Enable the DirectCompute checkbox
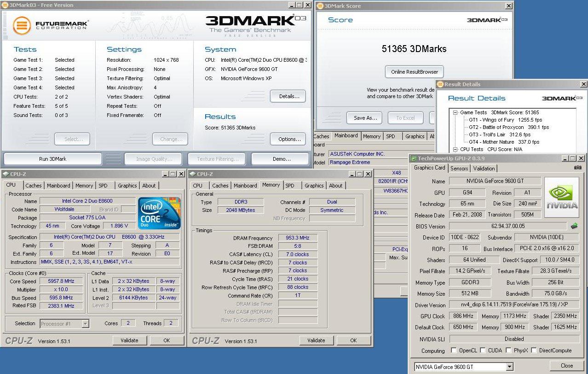 (x=534, y=351)
